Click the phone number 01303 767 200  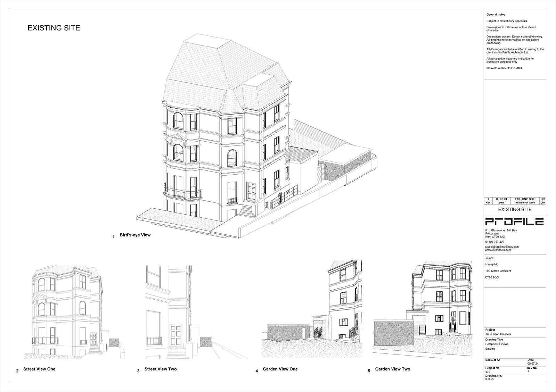(x=494, y=242)
